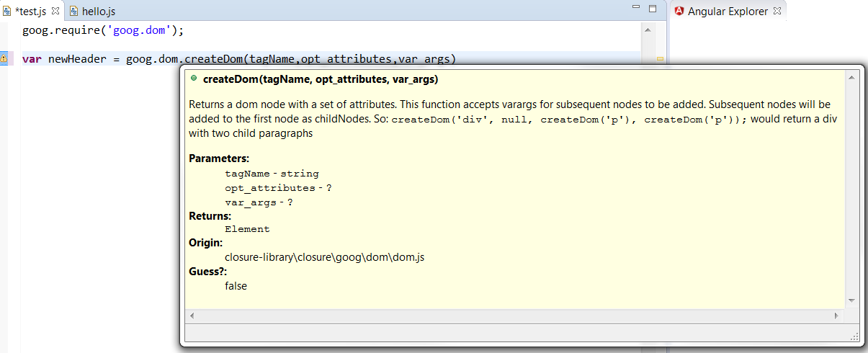Select the test.js editor tab
Image resolution: width=868 pixels, height=353 pixels.
(x=30, y=12)
